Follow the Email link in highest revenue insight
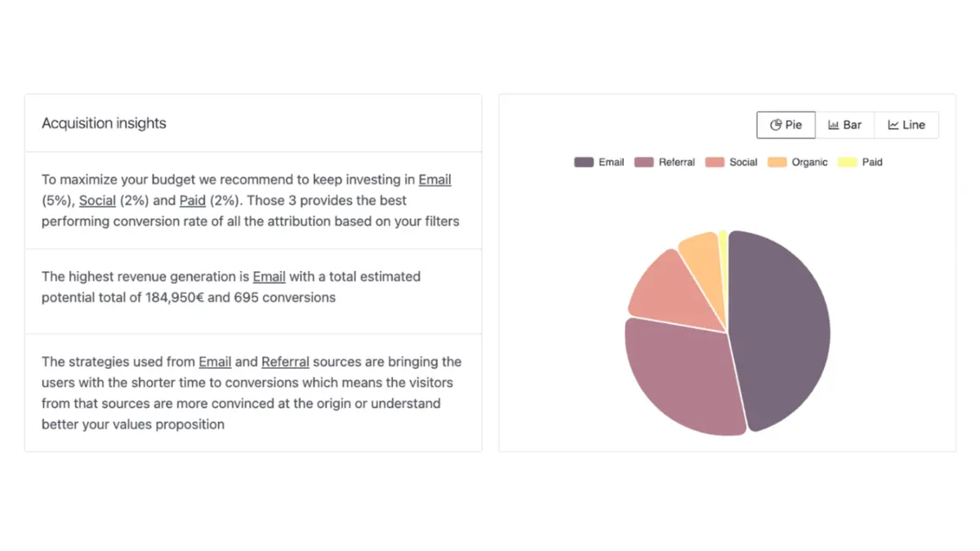Image resolution: width=980 pixels, height=551 pixels. coord(269,277)
